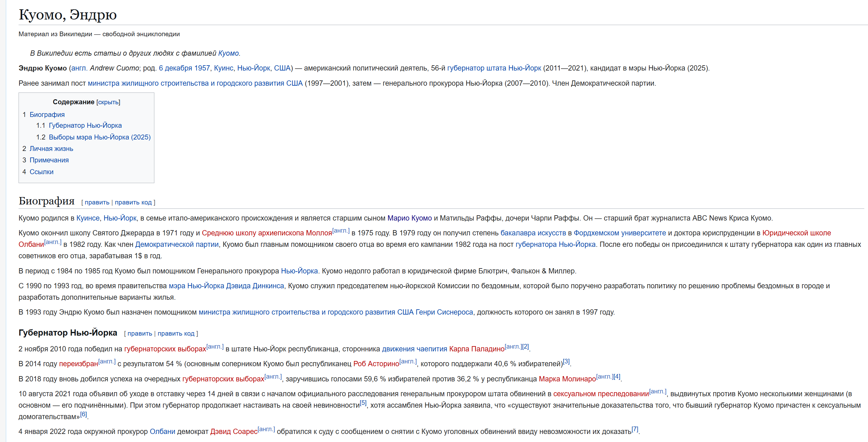The image size is (868, 442).
Task: Open the Биография contents entry
Action: click(x=47, y=114)
